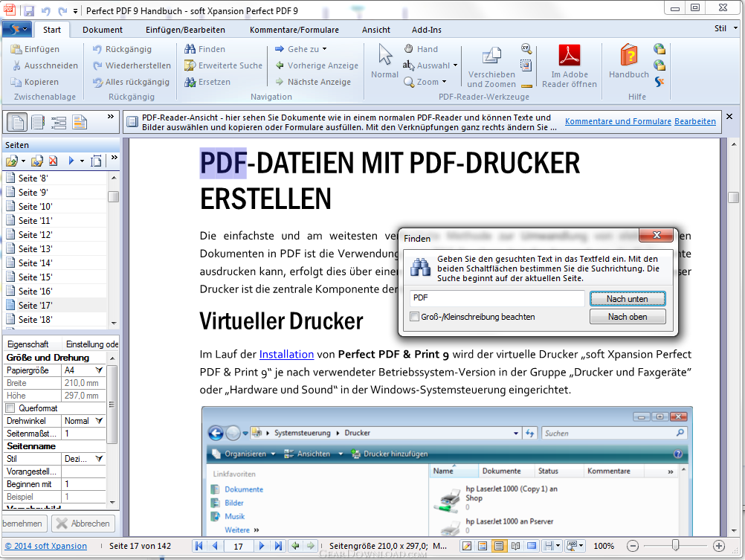
Task: Click the Finden binoculars icon in ribbon
Action: [x=190, y=49]
